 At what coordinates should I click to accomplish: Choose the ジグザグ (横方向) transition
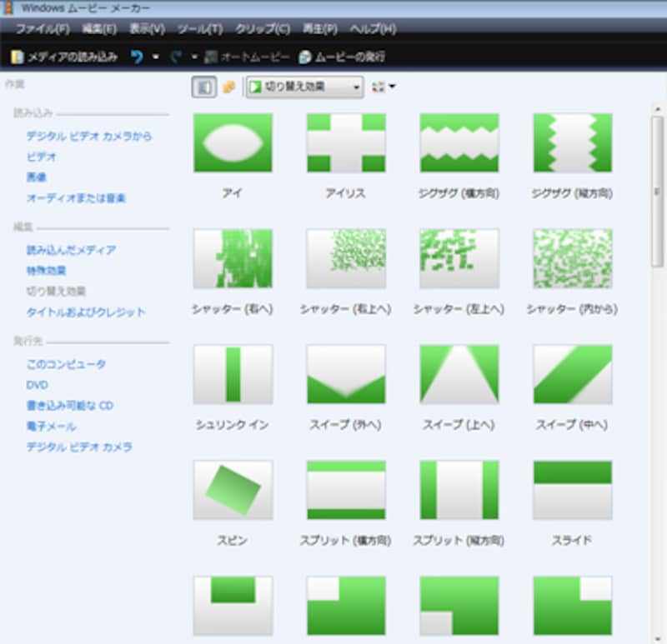click(459, 143)
